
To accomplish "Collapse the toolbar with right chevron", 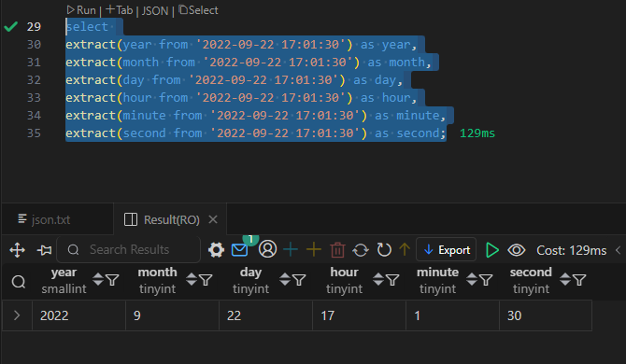I will pyautogui.click(x=618, y=250).
